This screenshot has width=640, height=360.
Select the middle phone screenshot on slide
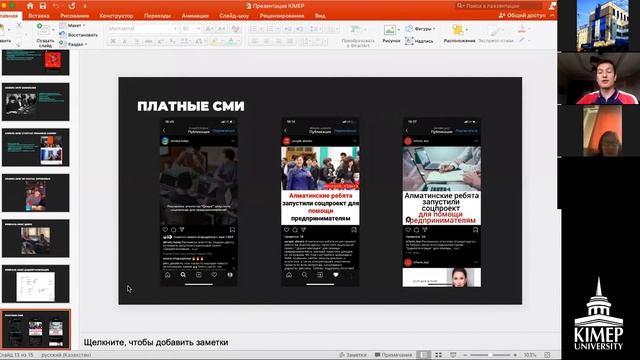point(320,202)
